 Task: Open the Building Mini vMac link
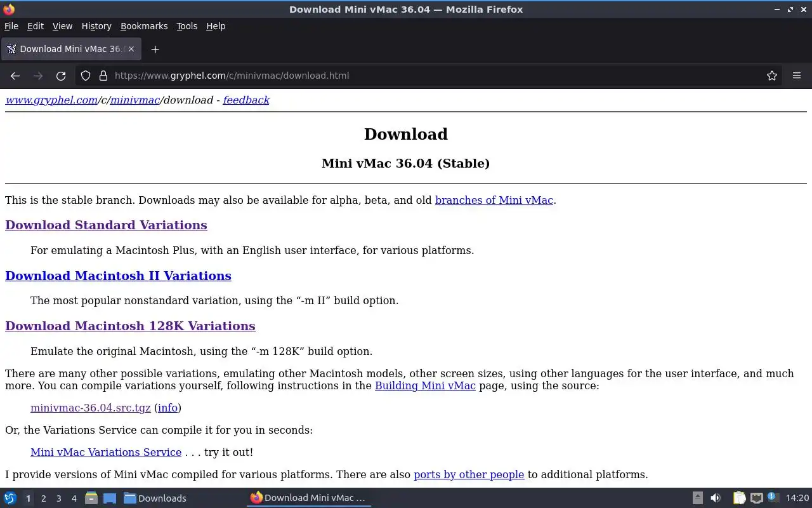425,385
